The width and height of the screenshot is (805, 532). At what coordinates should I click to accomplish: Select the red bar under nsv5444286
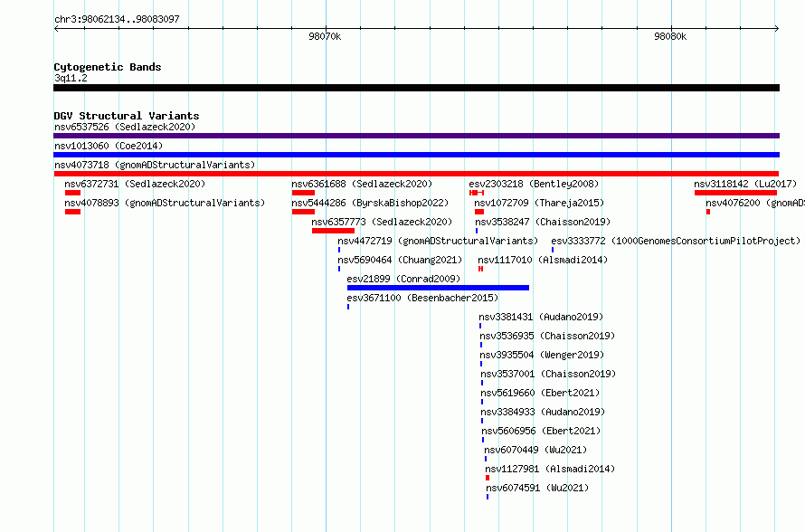(303, 212)
